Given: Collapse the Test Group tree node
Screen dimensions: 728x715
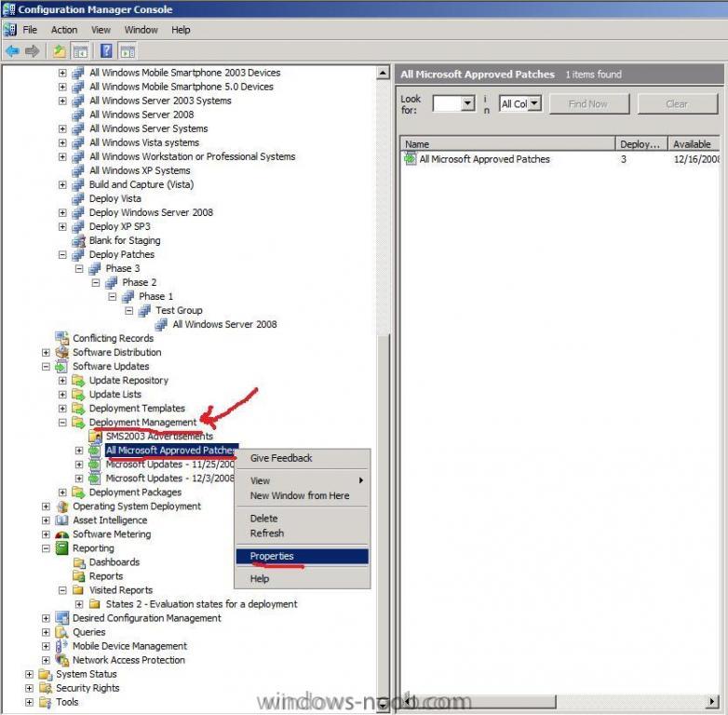Looking at the screenshot, I should tap(129, 310).
